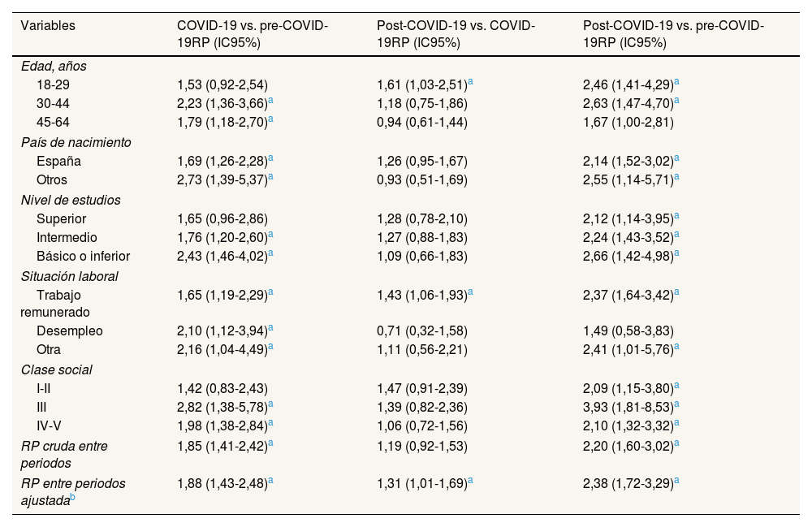The height and width of the screenshot is (527, 812).
Task: Click the 'País de nacimiento' row label
Action: pyautogui.click(x=76, y=142)
